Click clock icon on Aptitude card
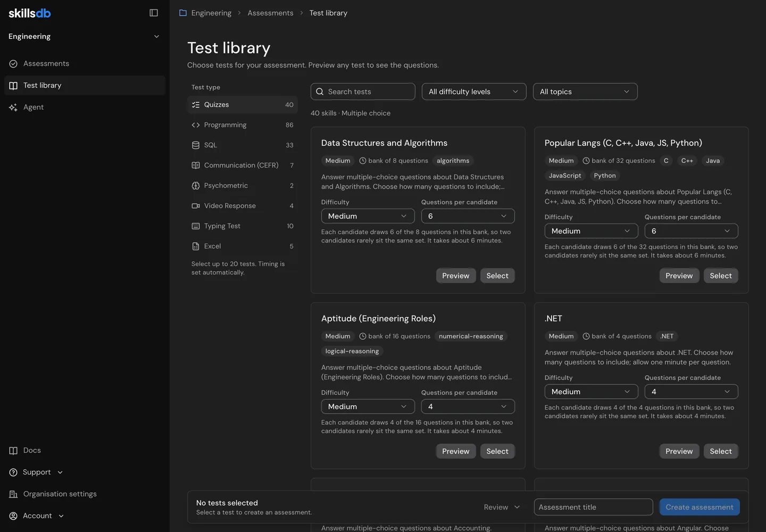This screenshot has width=766, height=532. tap(363, 336)
